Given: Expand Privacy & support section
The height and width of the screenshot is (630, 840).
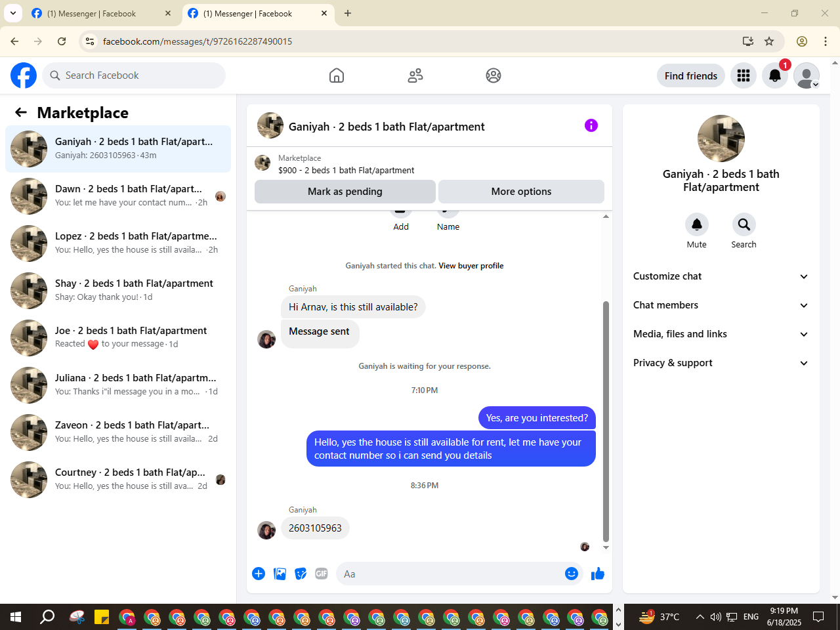Looking at the screenshot, I should [x=721, y=363].
